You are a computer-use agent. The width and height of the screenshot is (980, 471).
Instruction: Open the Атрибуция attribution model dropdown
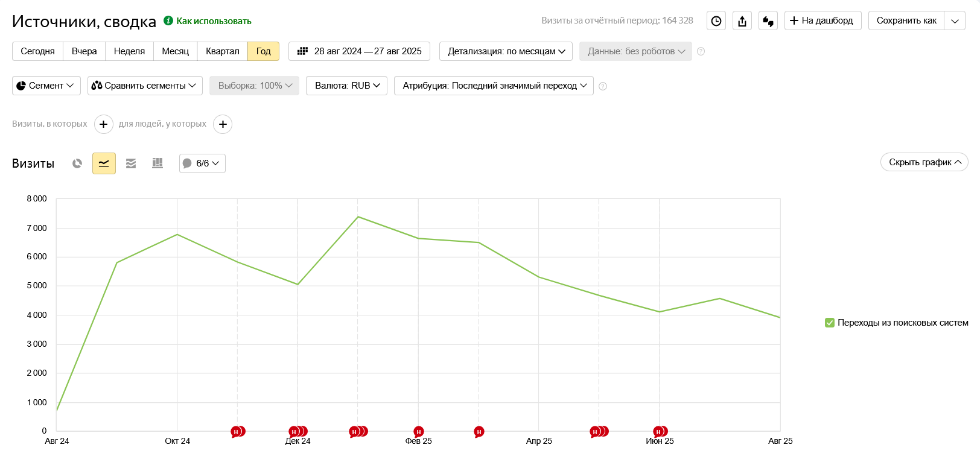pos(494,86)
